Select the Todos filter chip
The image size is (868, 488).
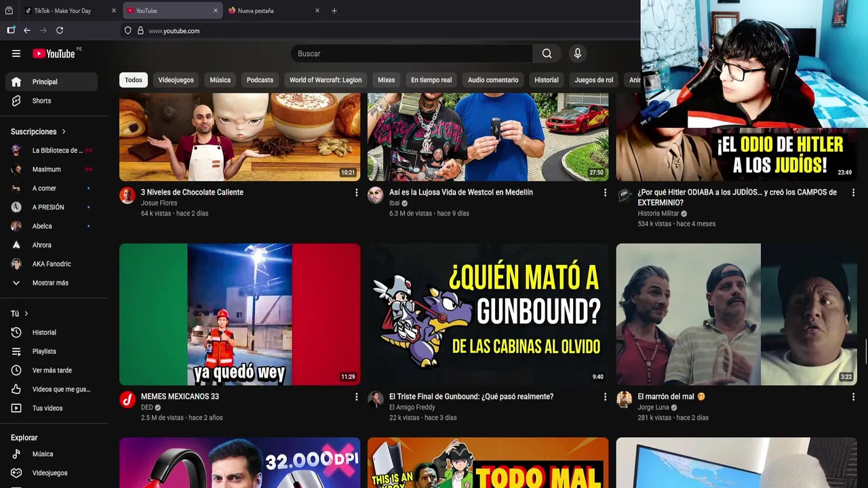click(x=134, y=80)
